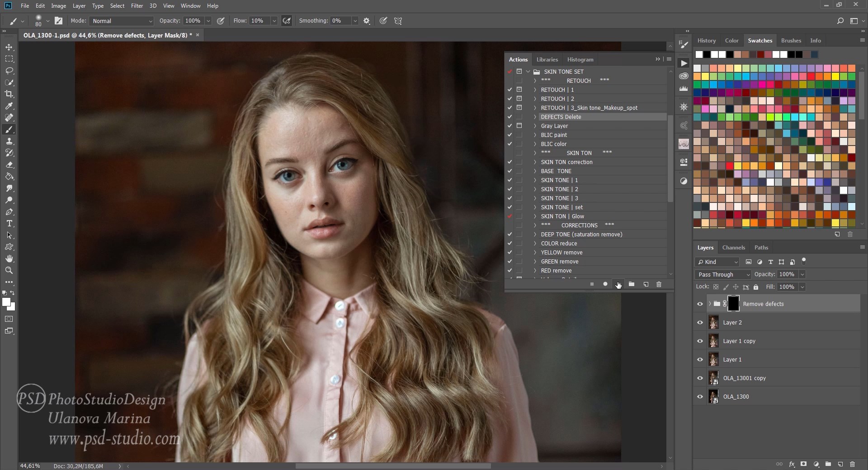Hide the Layer 2 layer
The width and height of the screenshot is (868, 470).
[700, 323]
